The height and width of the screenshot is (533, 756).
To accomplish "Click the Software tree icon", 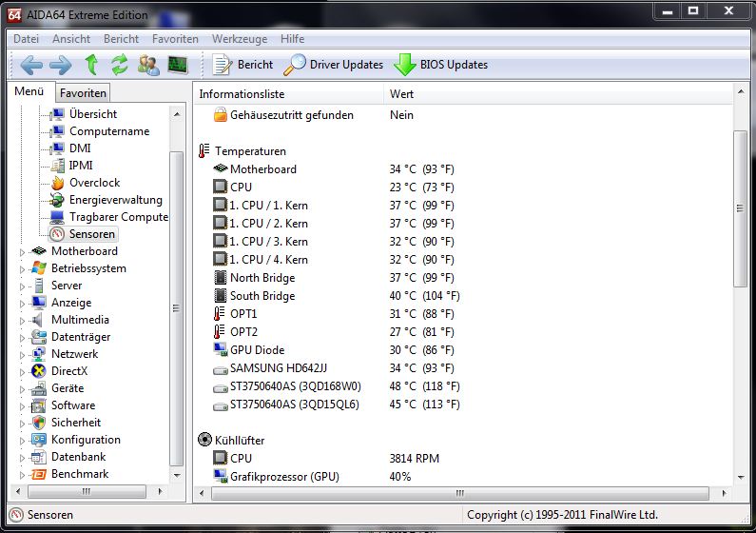I will click(39, 405).
